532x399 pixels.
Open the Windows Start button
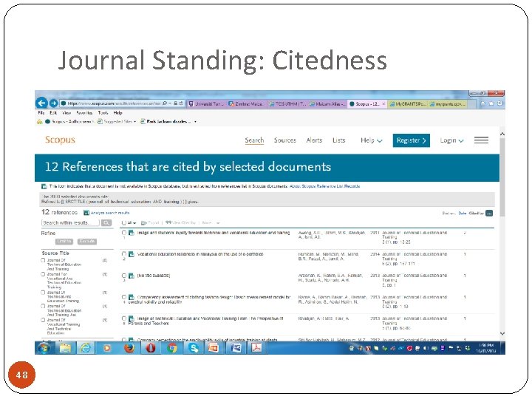[44, 348]
